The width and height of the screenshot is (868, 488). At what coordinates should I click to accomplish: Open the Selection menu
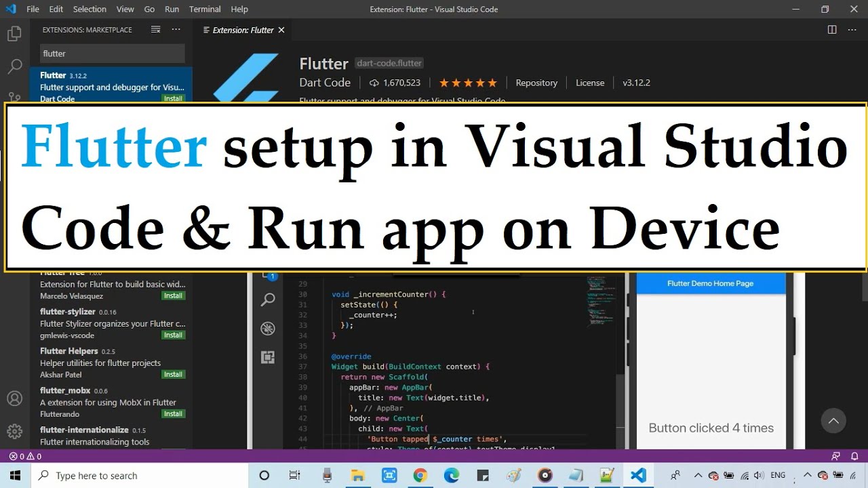tap(90, 9)
